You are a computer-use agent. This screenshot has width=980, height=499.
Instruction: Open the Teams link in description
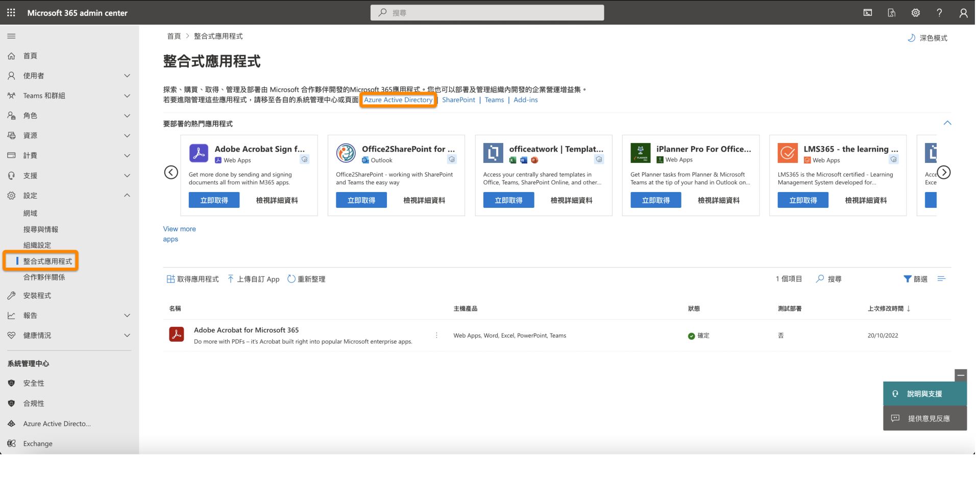point(494,100)
